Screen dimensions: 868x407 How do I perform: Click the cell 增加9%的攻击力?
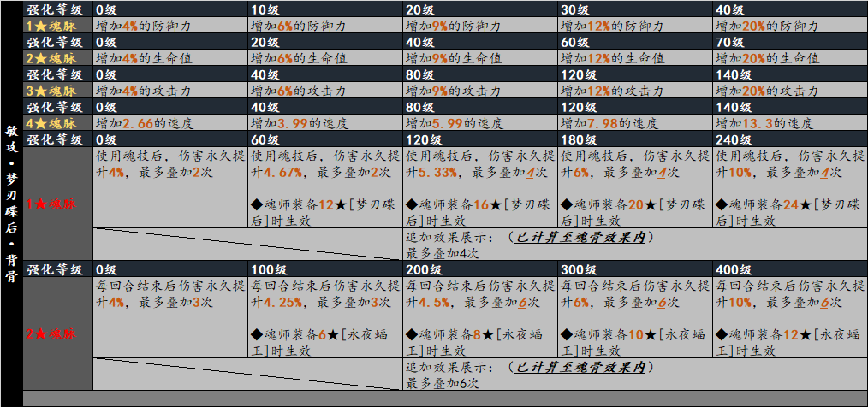pyautogui.click(x=480, y=91)
